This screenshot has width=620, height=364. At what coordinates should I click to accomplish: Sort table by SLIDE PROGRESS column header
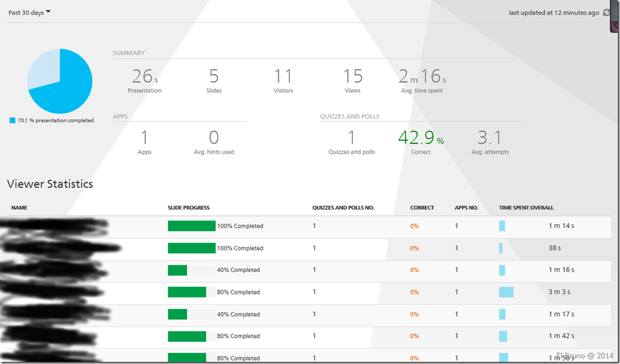click(x=188, y=207)
